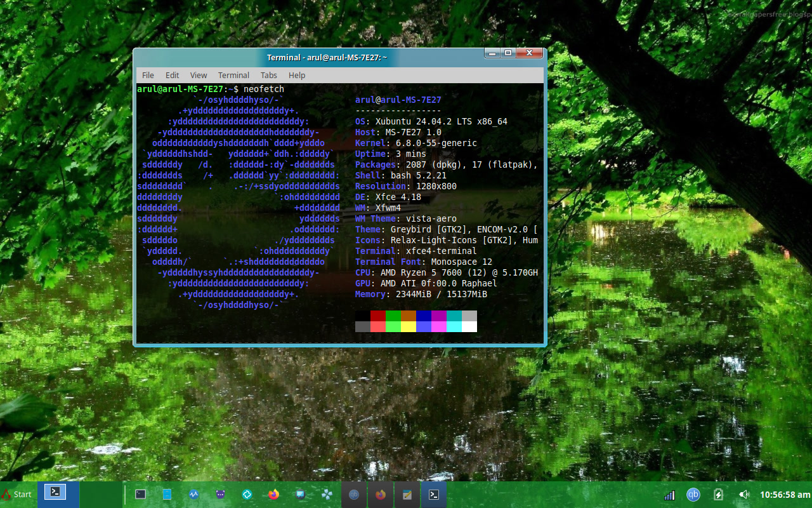Click the Terminal window title bar text
The image size is (812, 508).
pyautogui.click(x=327, y=57)
